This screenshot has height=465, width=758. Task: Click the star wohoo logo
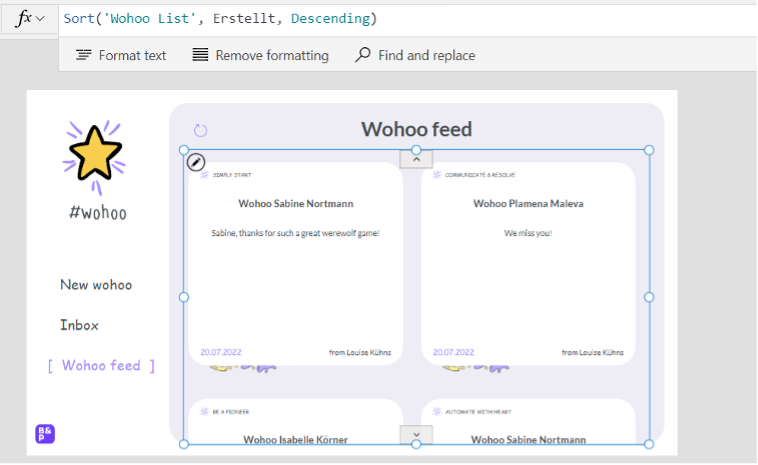pyautogui.click(x=95, y=156)
